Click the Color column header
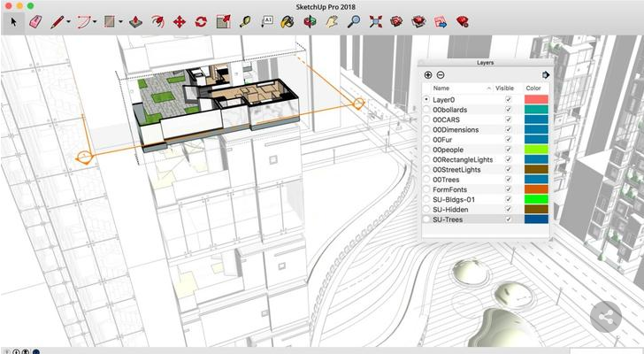Screen dimensions: 644x354 tap(533, 88)
